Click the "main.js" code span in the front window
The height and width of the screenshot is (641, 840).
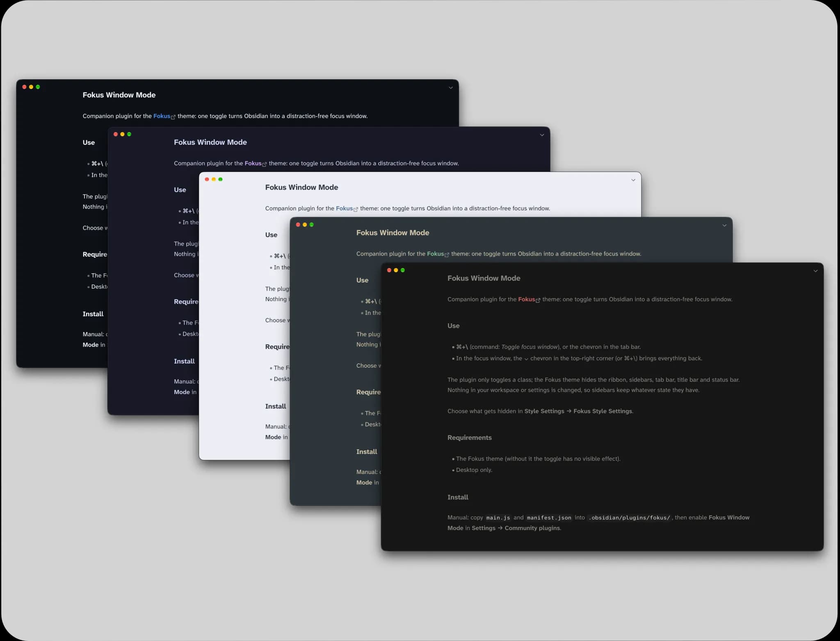[x=498, y=518]
